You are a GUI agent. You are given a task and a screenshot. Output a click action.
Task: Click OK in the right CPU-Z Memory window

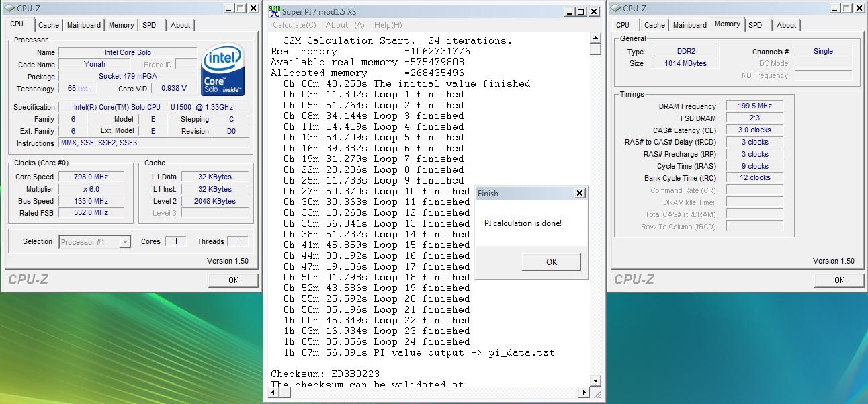839,280
